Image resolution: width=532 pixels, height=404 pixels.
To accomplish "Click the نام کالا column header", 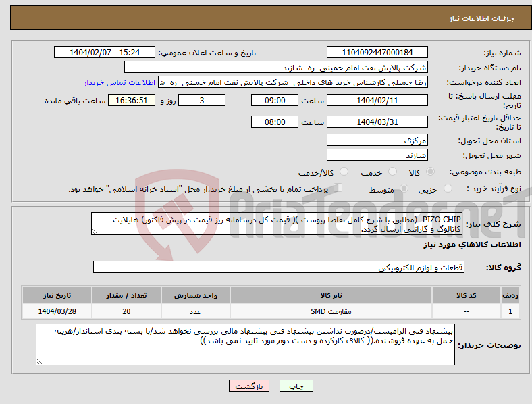I will [331, 295].
